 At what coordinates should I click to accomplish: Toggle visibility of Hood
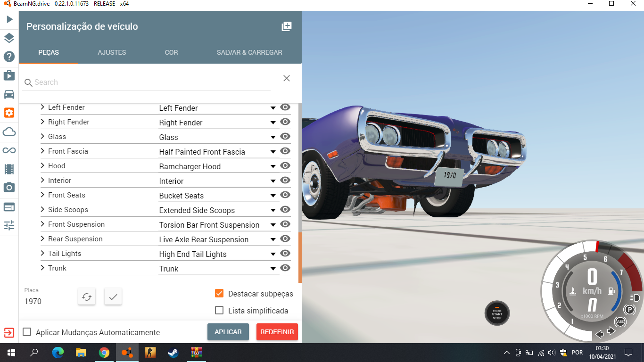click(x=285, y=165)
